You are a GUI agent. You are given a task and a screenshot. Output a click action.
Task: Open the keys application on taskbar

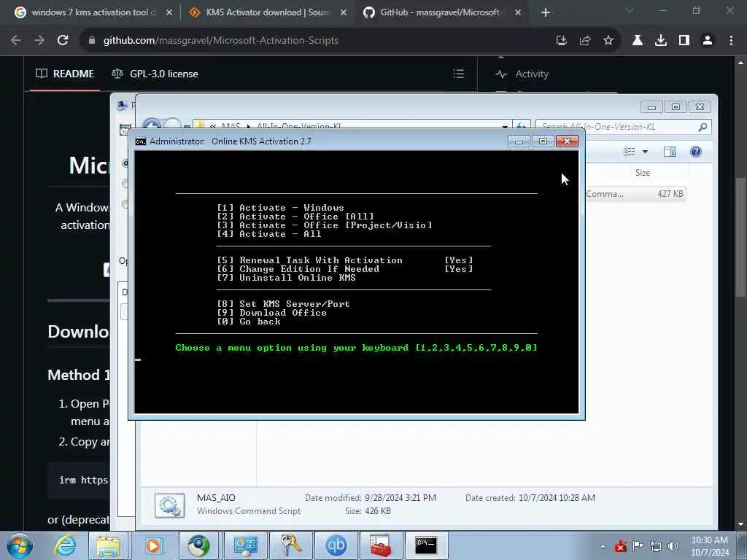point(291,545)
